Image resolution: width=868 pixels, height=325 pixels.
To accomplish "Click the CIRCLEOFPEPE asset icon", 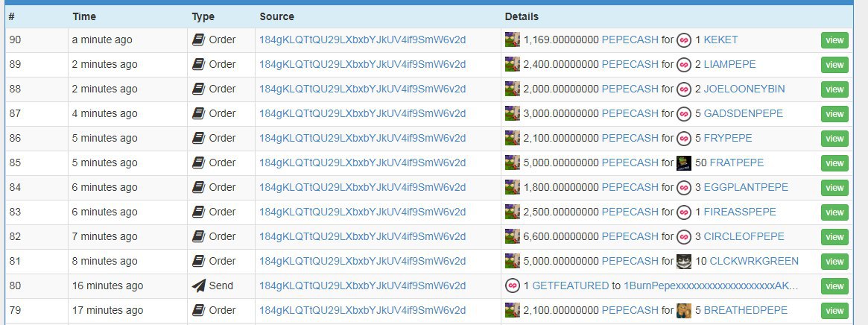I will coord(684,236).
